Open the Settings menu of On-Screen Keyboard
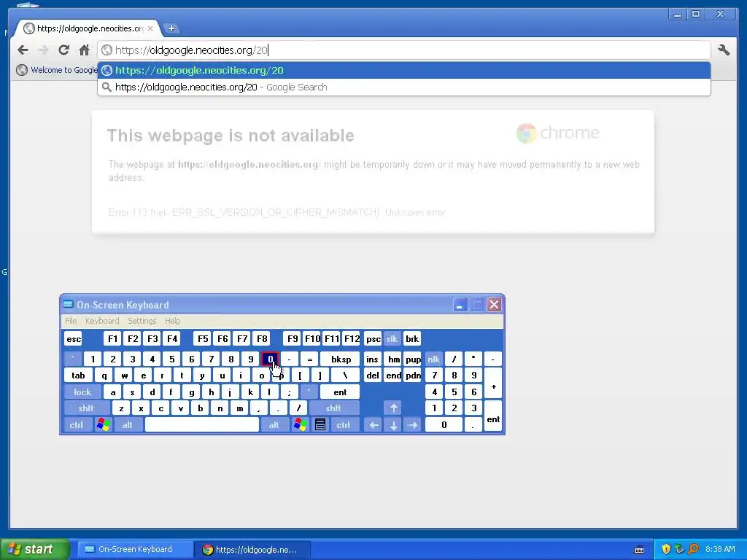747x560 pixels. pos(142,321)
